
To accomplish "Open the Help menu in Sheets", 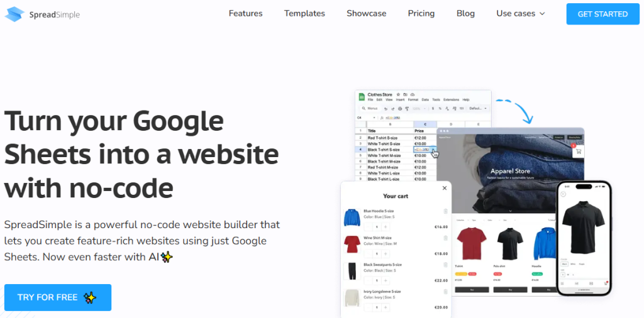I will point(466,100).
